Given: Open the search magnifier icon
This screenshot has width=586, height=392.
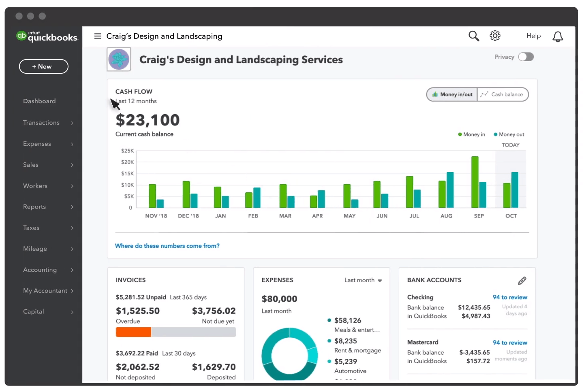Looking at the screenshot, I should coord(474,36).
